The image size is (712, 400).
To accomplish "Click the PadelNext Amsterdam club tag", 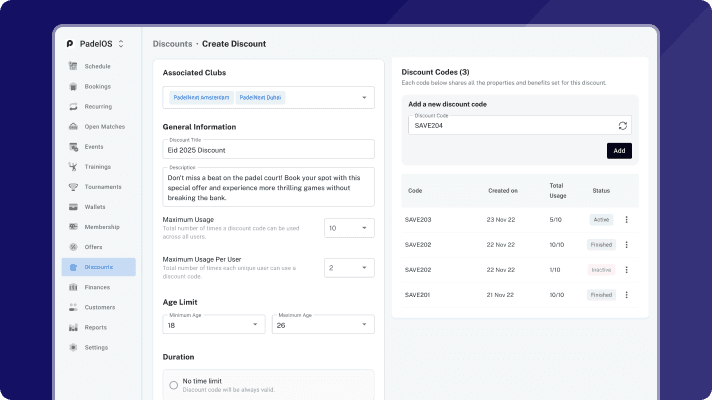I will tap(201, 98).
